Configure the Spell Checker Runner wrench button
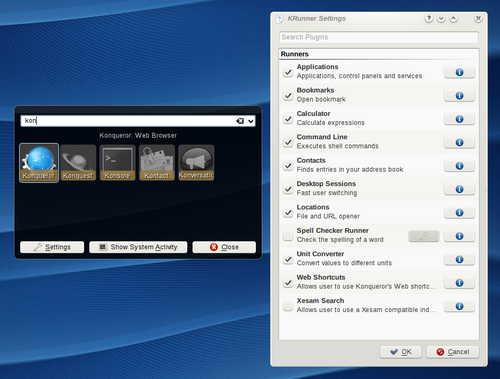The image size is (500, 379). (x=424, y=236)
